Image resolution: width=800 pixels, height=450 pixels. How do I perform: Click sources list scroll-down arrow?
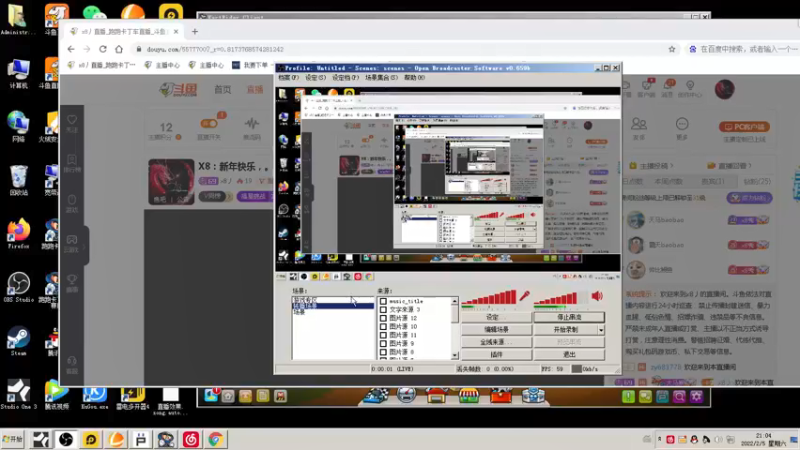pyautogui.click(x=455, y=356)
